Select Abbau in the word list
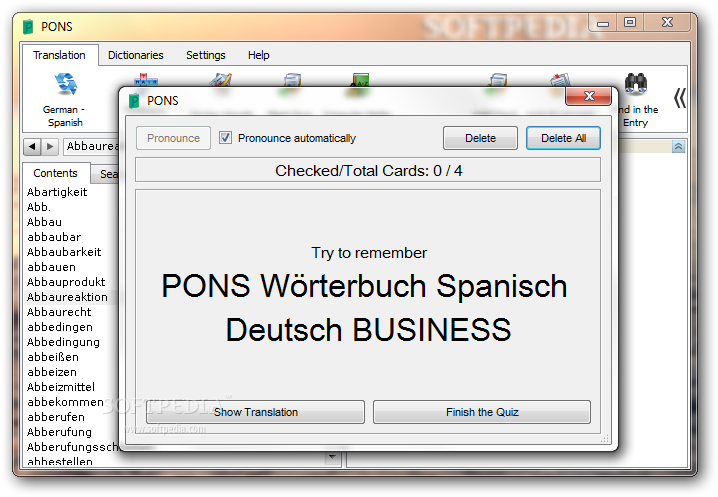The height and width of the screenshot is (497, 718). pyautogui.click(x=44, y=222)
